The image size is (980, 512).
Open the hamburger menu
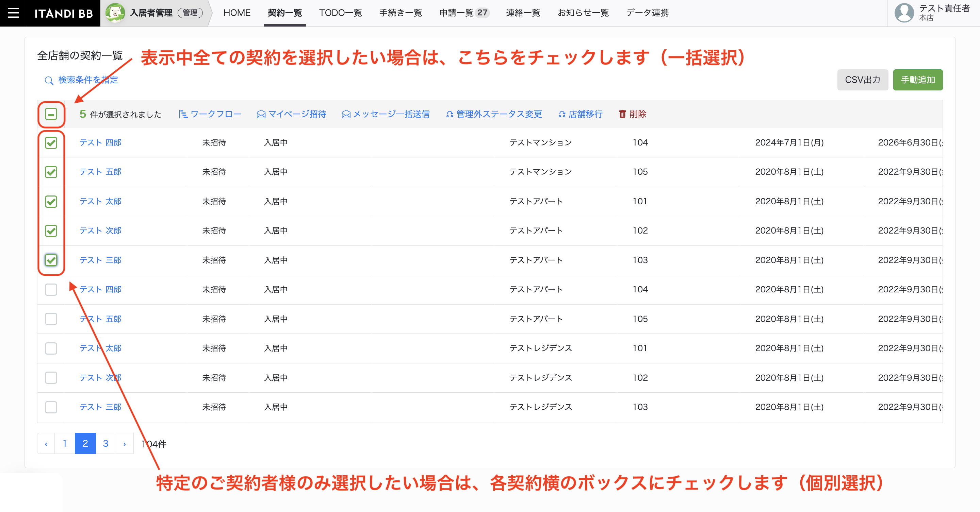[x=13, y=13]
